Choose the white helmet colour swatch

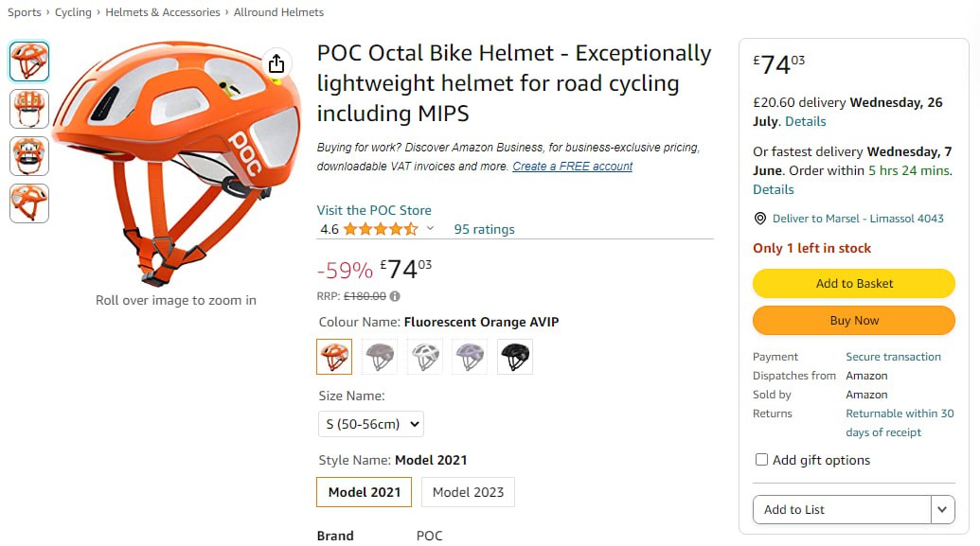pyautogui.click(x=425, y=357)
